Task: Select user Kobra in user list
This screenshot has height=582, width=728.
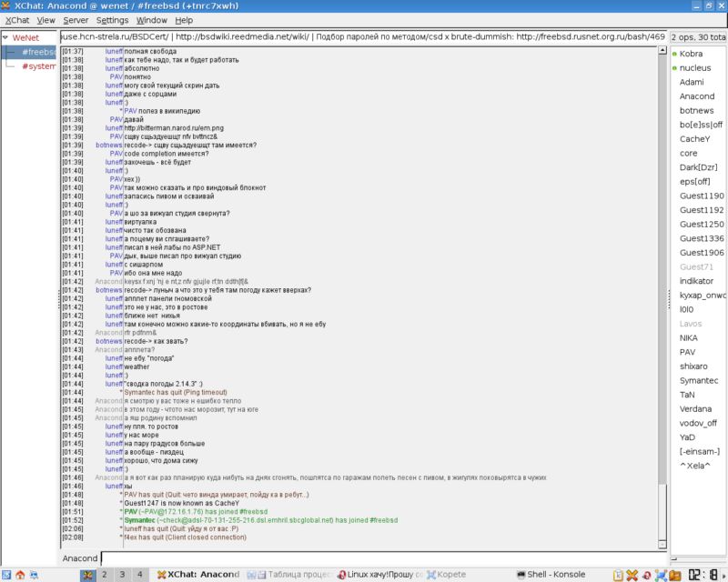Action: pyautogui.click(x=691, y=55)
